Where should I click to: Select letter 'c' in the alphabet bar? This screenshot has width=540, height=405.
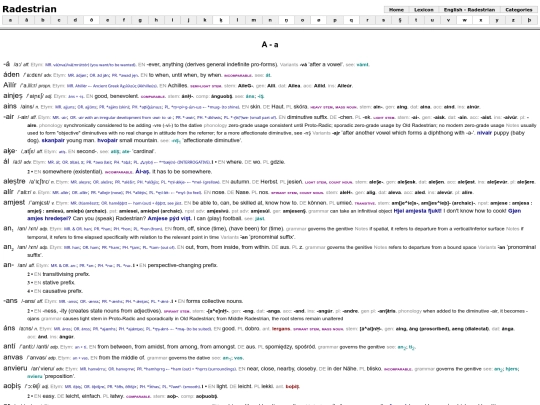pyautogui.click(x=59, y=20)
